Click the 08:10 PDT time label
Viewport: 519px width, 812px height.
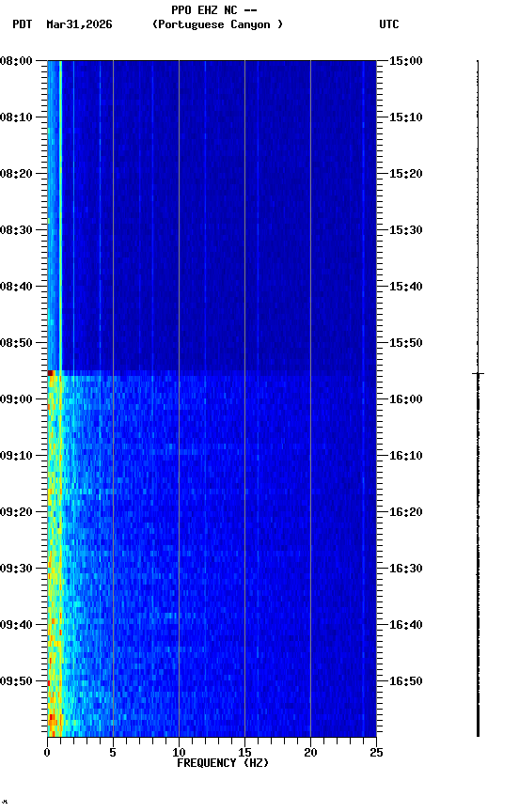pos(16,117)
